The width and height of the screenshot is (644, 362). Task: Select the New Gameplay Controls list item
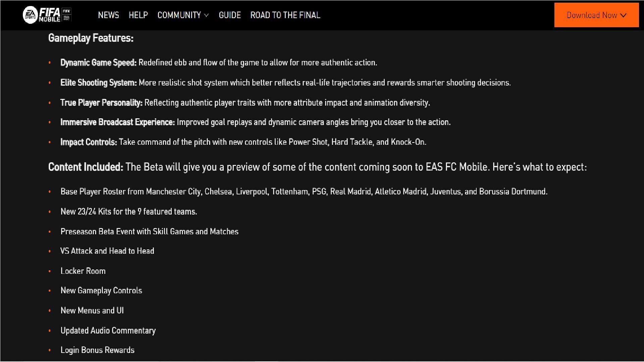pos(101,290)
